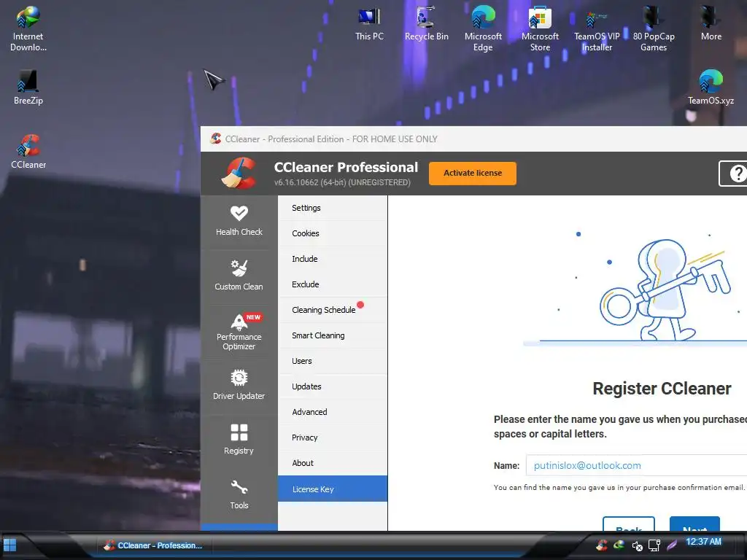747x560 pixels.
Task: Open the Privacy options page
Action: [333, 437]
